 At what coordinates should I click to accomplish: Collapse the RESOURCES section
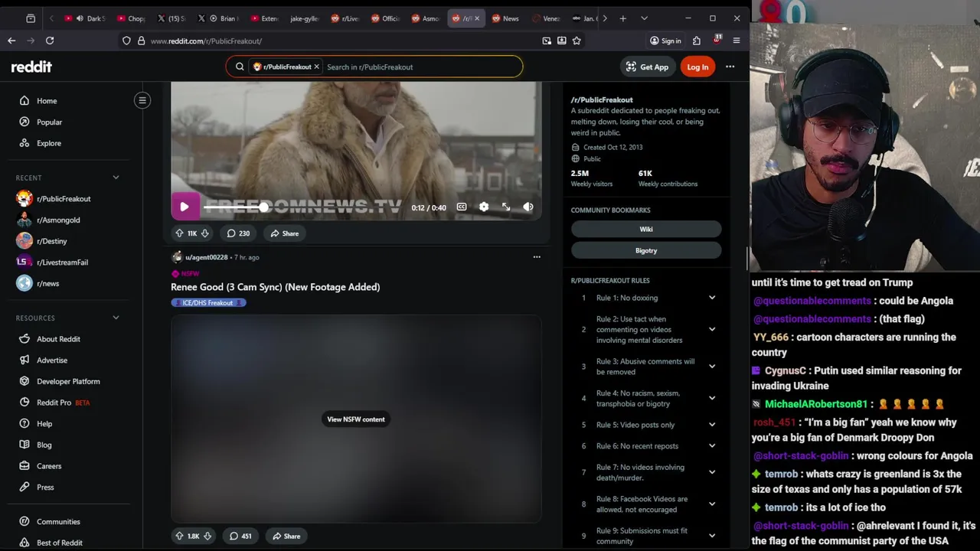[x=116, y=318]
